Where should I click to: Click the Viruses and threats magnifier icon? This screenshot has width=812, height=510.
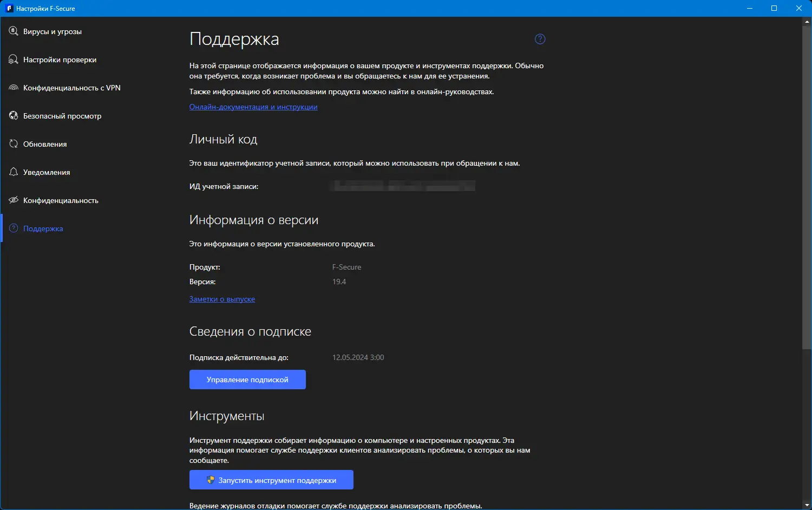click(14, 31)
